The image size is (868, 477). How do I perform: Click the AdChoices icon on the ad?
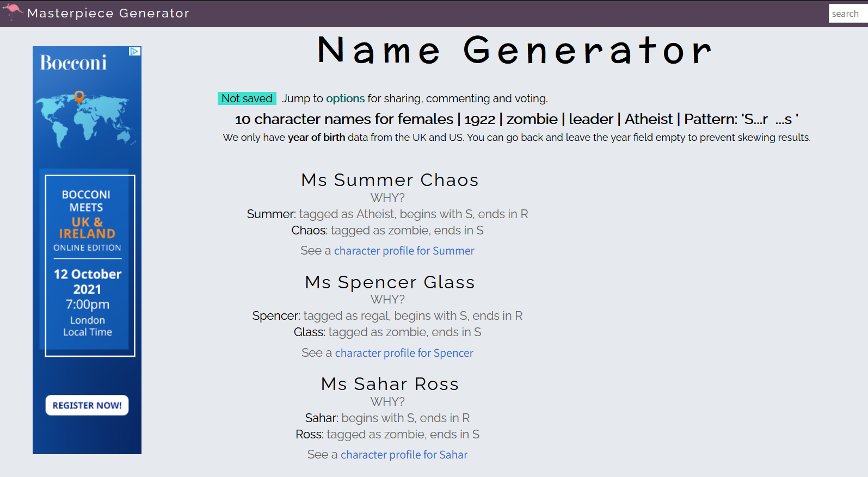point(135,51)
